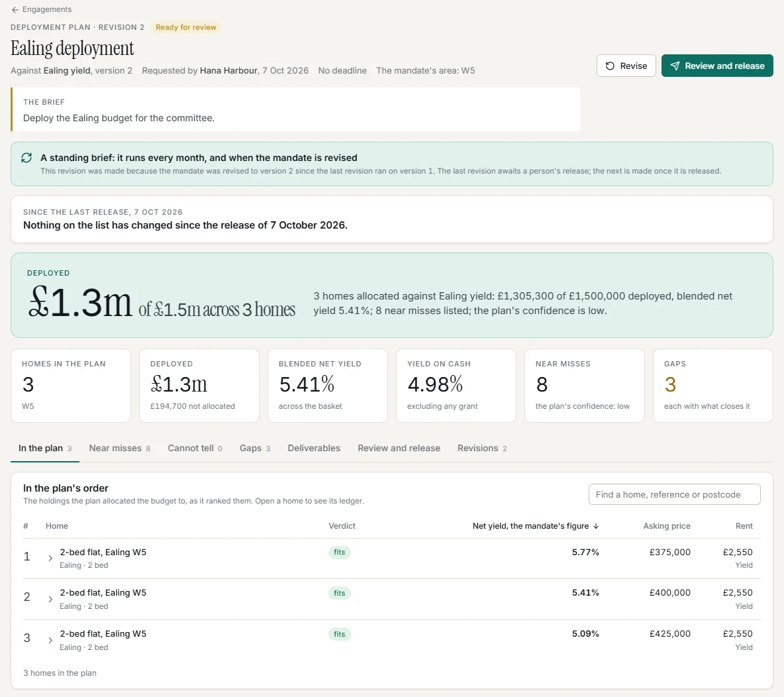
Task: Click the £425,000 asking price
Action: pyautogui.click(x=670, y=634)
